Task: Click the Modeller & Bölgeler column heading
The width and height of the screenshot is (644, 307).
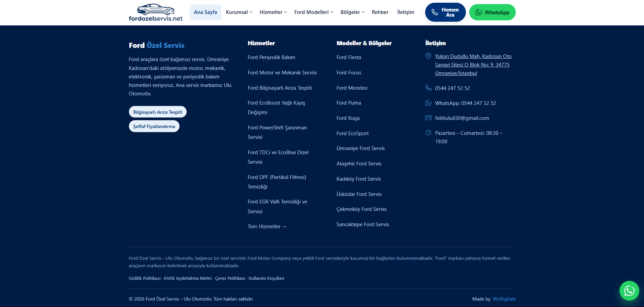Action: click(x=364, y=43)
